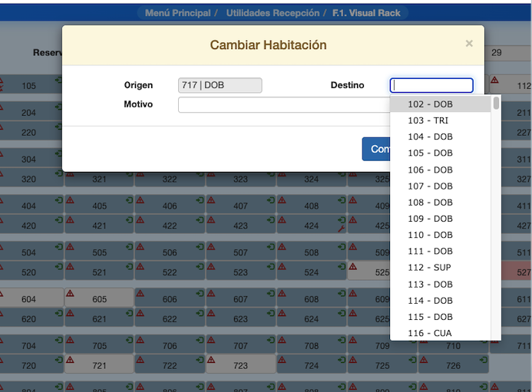
Task: Click the Destino input field
Action: (x=431, y=85)
